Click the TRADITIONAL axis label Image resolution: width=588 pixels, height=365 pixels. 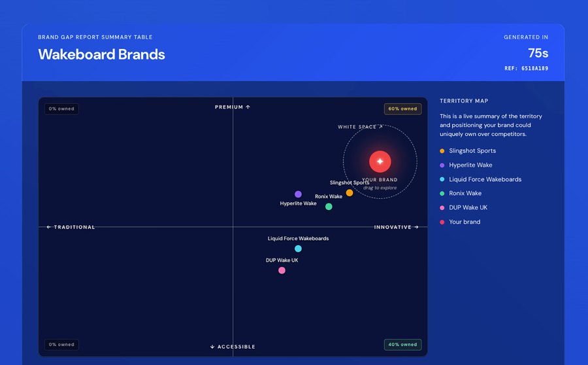[x=71, y=227]
